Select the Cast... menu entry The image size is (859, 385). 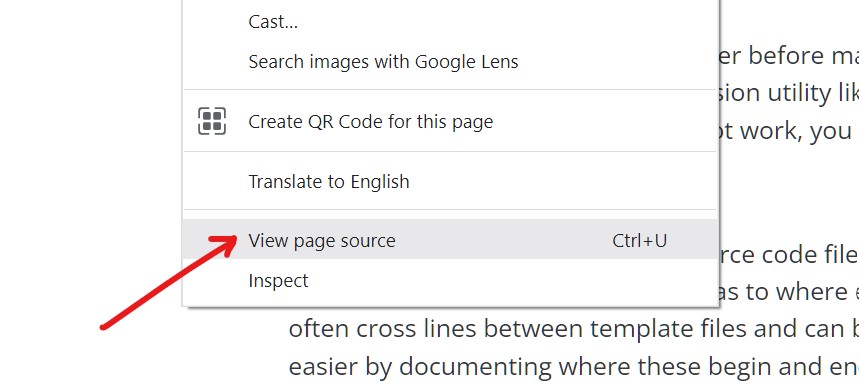pyautogui.click(x=449, y=22)
